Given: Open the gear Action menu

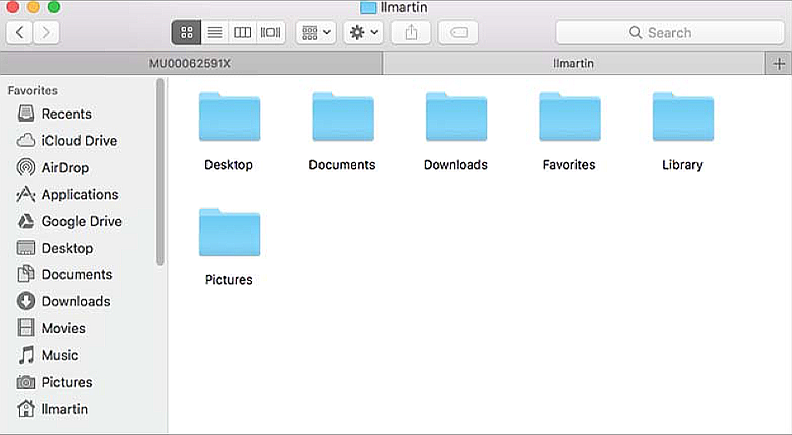Looking at the screenshot, I should [364, 33].
